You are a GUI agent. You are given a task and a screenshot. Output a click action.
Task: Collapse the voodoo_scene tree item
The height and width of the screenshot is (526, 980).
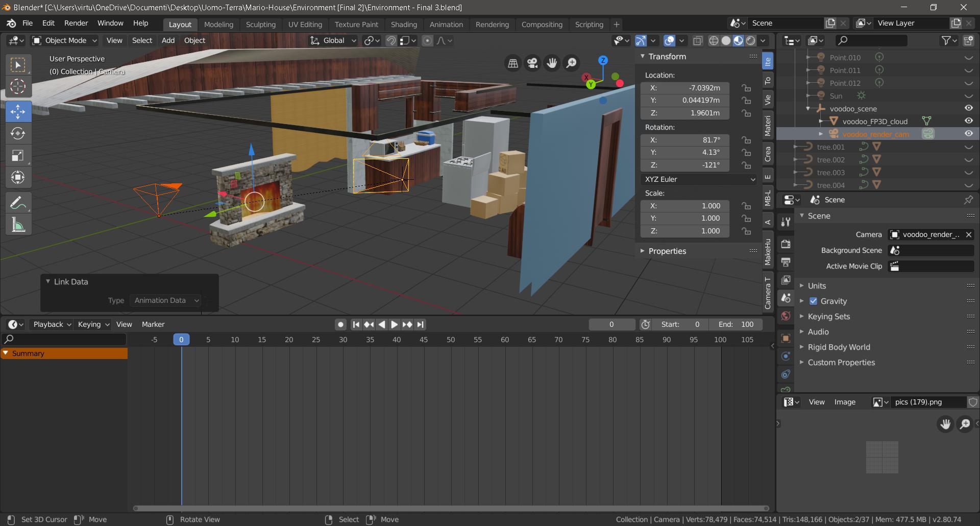point(808,108)
